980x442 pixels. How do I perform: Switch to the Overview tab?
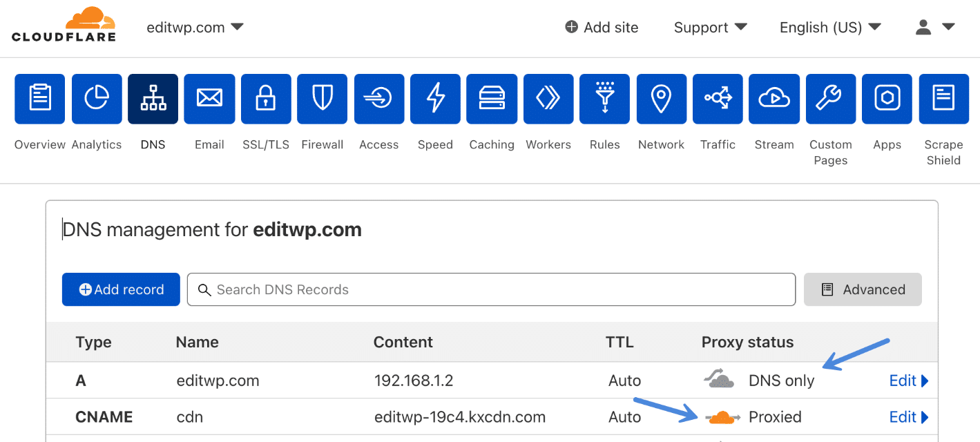pyautogui.click(x=39, y=99)
